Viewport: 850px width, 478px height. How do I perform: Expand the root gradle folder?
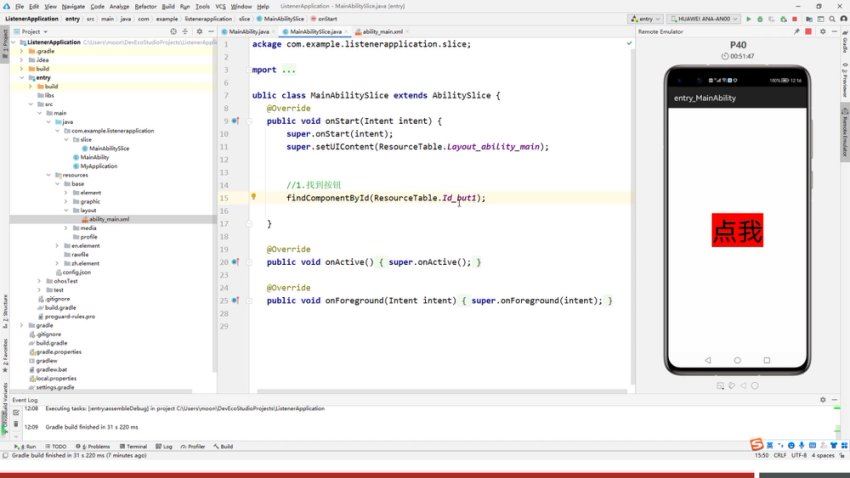(22, 325)
